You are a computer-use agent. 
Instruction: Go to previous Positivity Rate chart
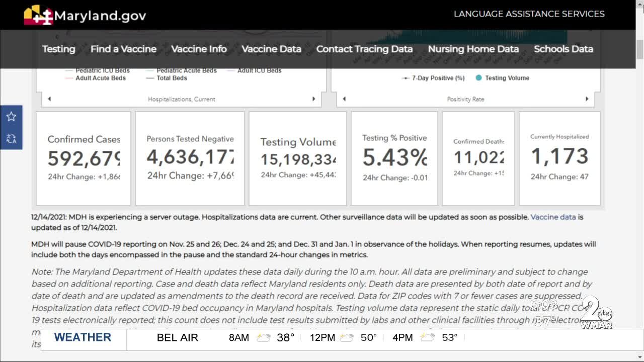[344, 99]
